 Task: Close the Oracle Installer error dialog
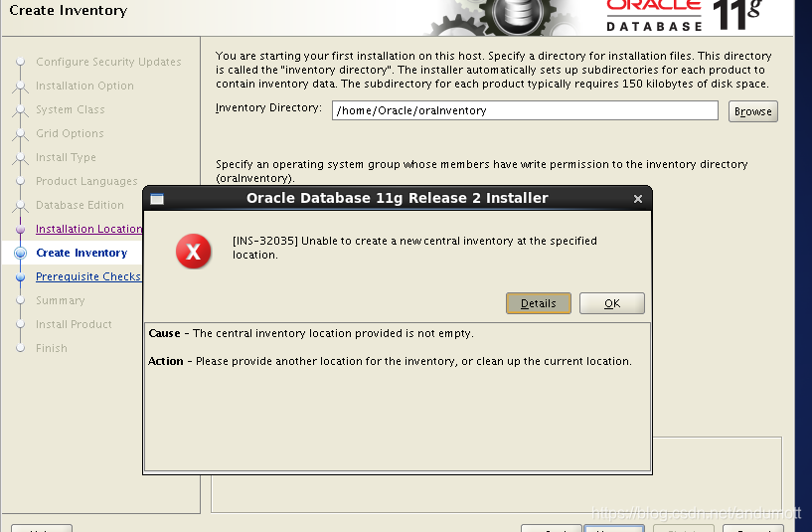click(637, 199)
